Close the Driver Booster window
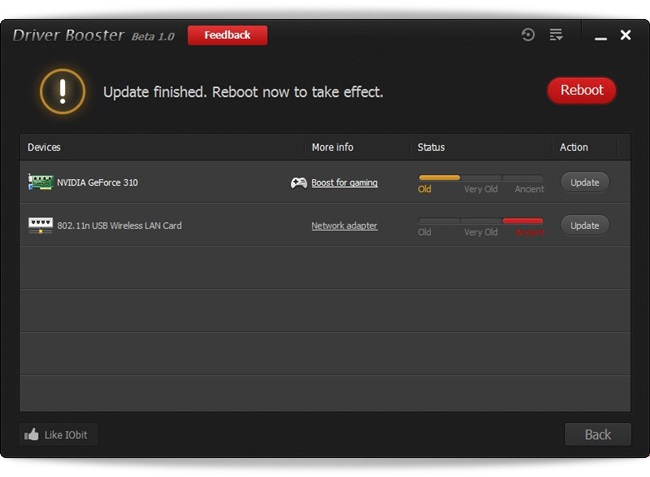Viewport: 650px width, 477px height. click(626, 35)
